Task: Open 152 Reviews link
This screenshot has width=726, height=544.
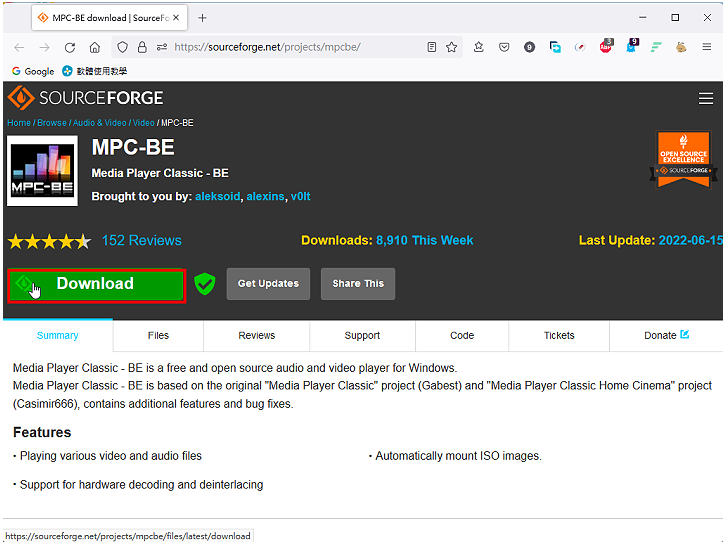Action: (142, 240)
